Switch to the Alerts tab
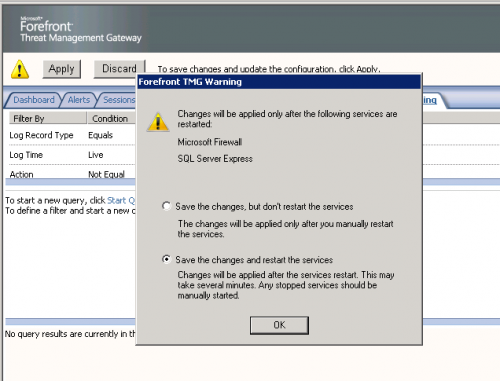 point(79,100)
